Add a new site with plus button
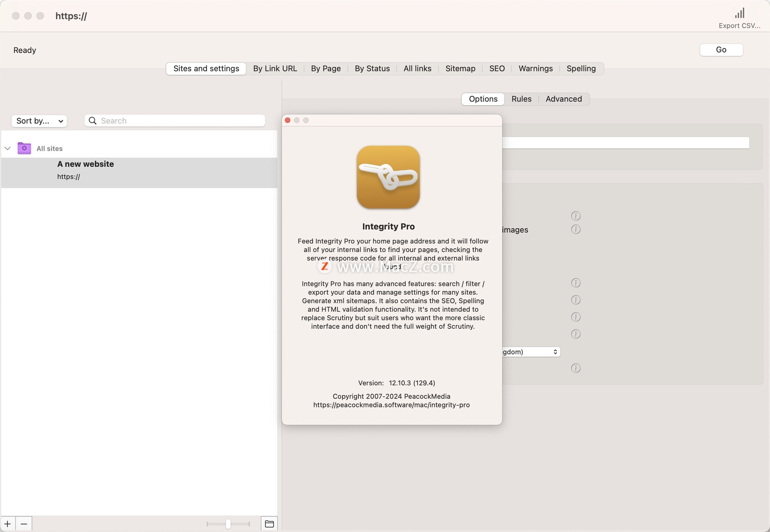This screenshot has height=532, width=770. [x=8, y=524]
